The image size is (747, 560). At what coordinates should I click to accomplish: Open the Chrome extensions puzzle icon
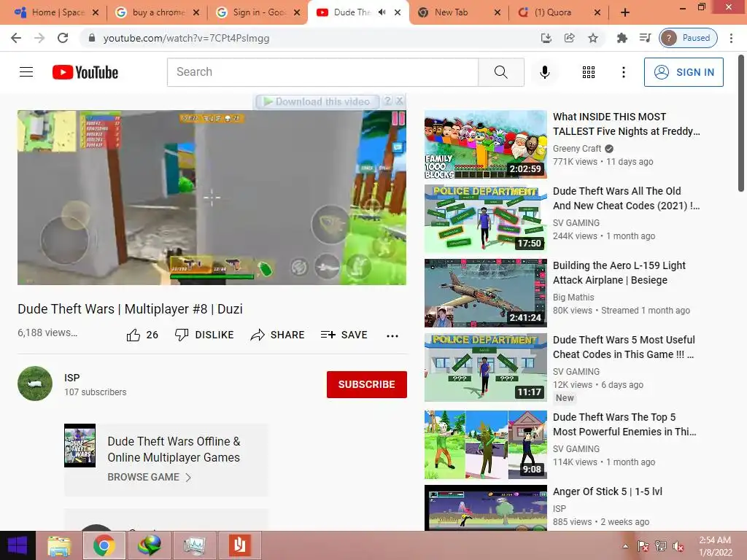[x=622, y=38]
